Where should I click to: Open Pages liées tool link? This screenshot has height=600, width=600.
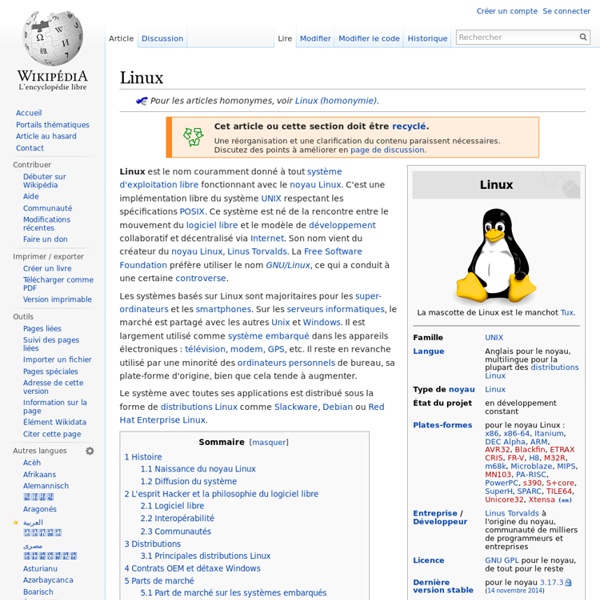(x=42, y=329)
